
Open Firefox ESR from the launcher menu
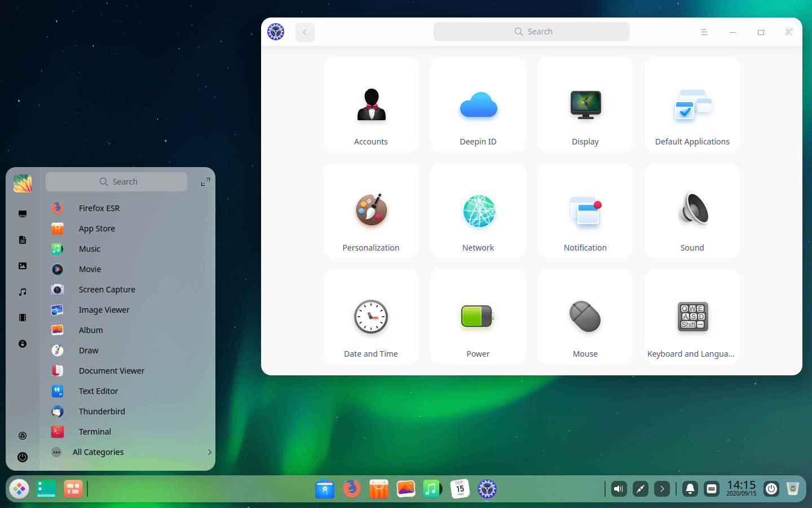pos(99,208)
